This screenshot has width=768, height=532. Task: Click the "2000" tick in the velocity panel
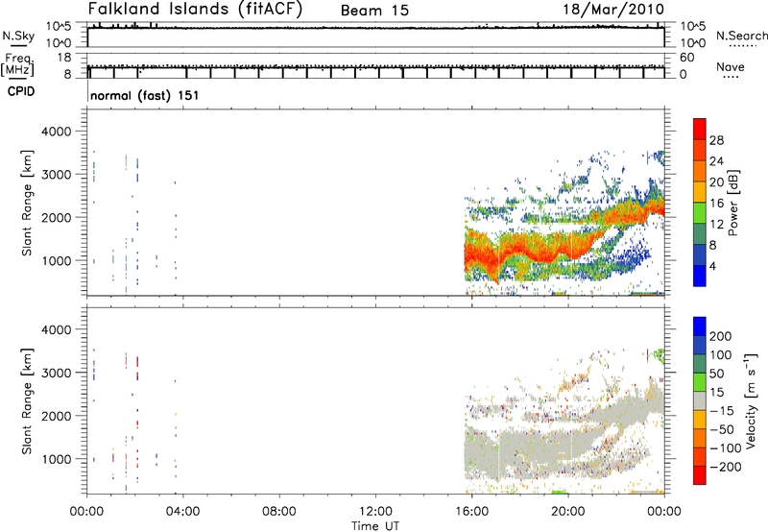pyautogui.click(x=56, y=416)
